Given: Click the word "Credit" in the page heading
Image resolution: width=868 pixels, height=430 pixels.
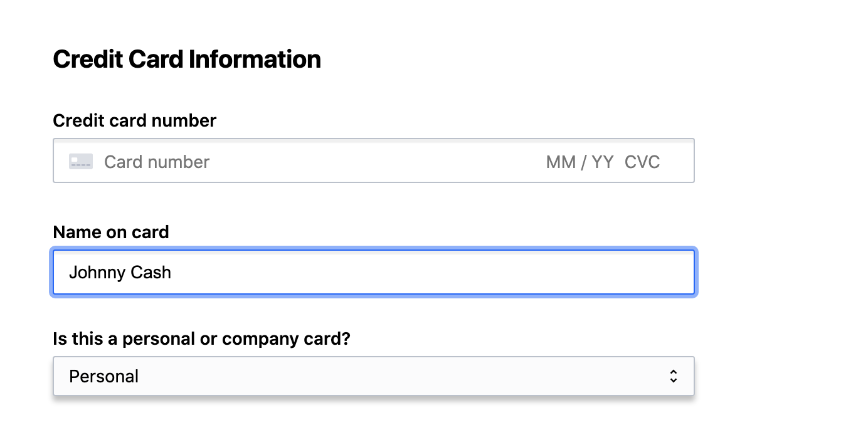Looking at the screenshot, I should (87, 59).
